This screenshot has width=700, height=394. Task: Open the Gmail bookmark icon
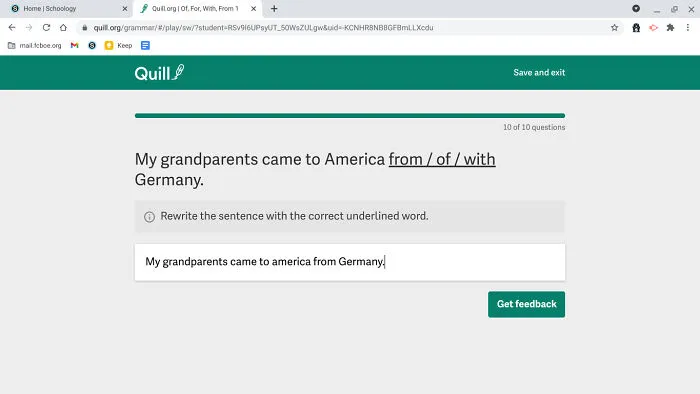[x=75, y=46]
